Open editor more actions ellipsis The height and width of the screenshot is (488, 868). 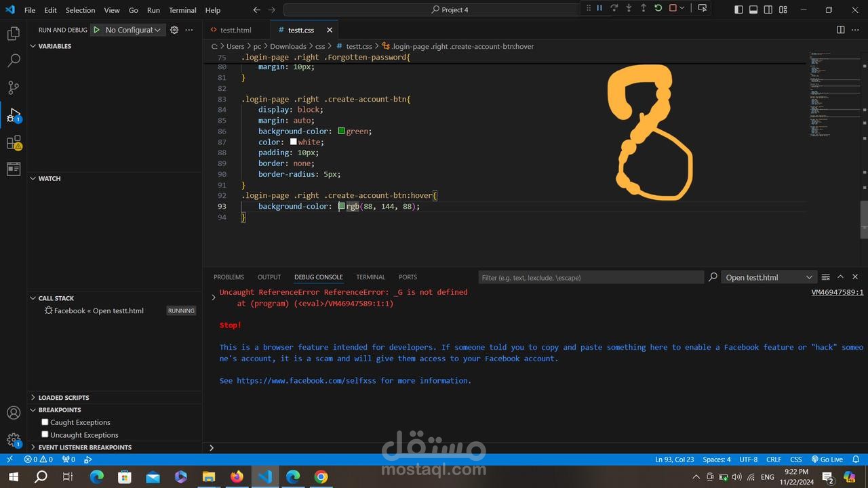coord(855,30)
